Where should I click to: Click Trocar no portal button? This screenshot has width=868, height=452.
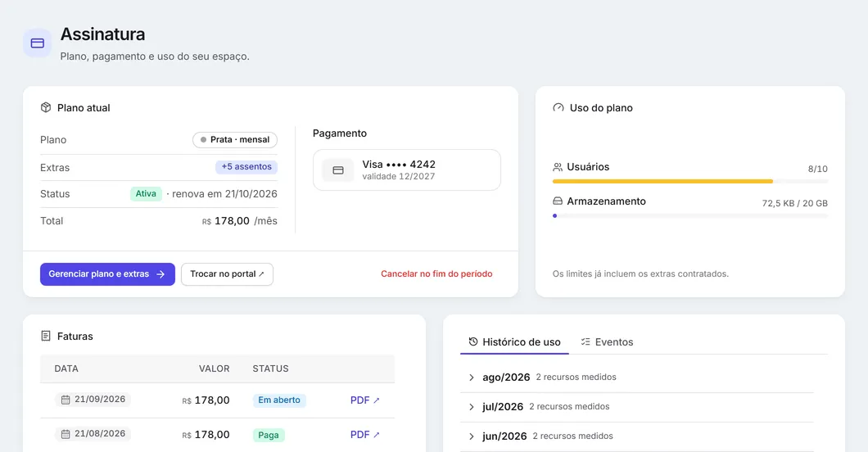click(227, 274)
